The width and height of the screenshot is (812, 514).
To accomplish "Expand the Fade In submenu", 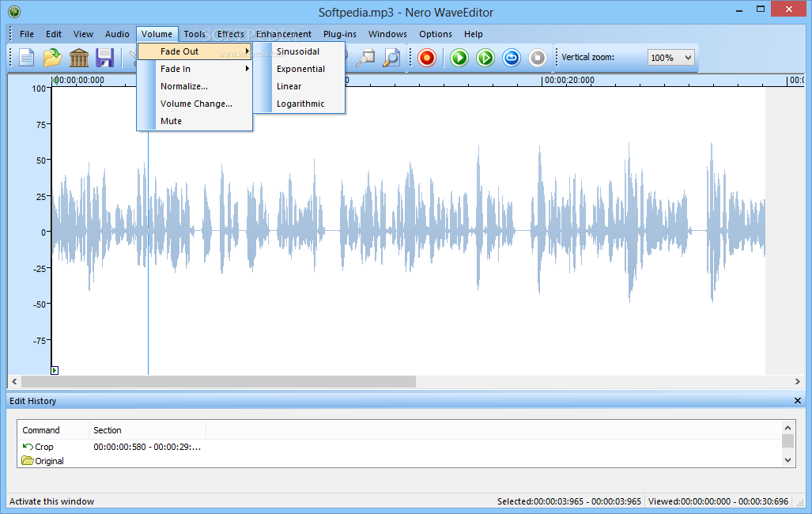I will [x=195, y=69].
